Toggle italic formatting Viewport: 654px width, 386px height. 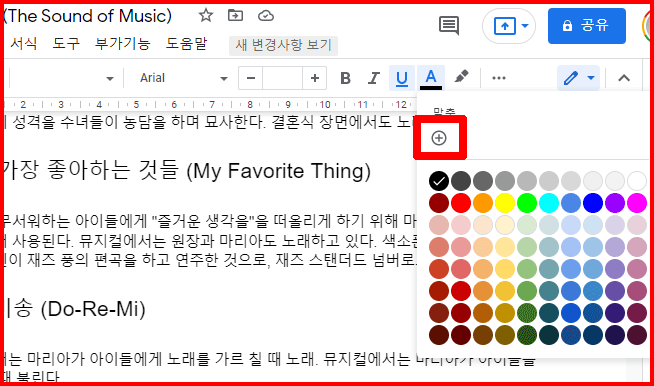coord(373,78)
